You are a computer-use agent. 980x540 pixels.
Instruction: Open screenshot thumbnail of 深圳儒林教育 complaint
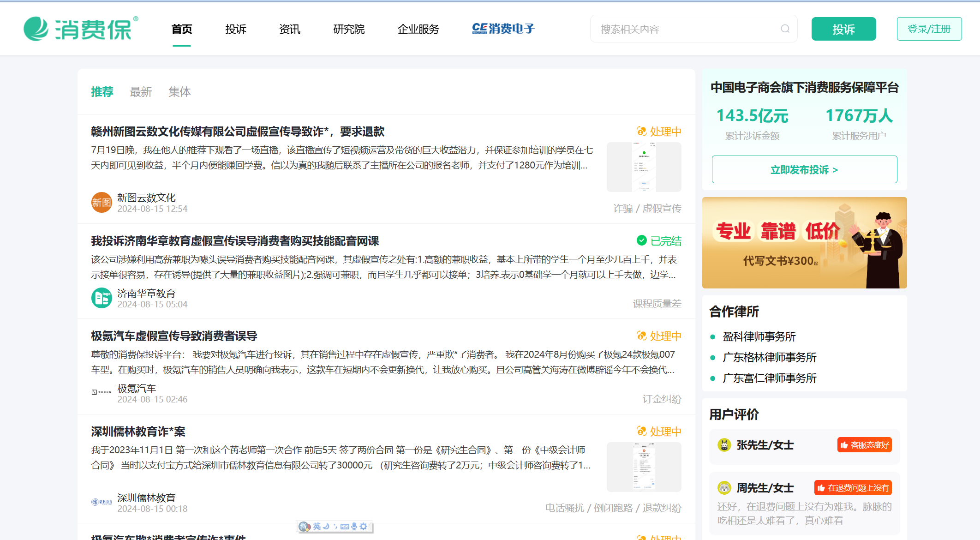tap(644, 467)
